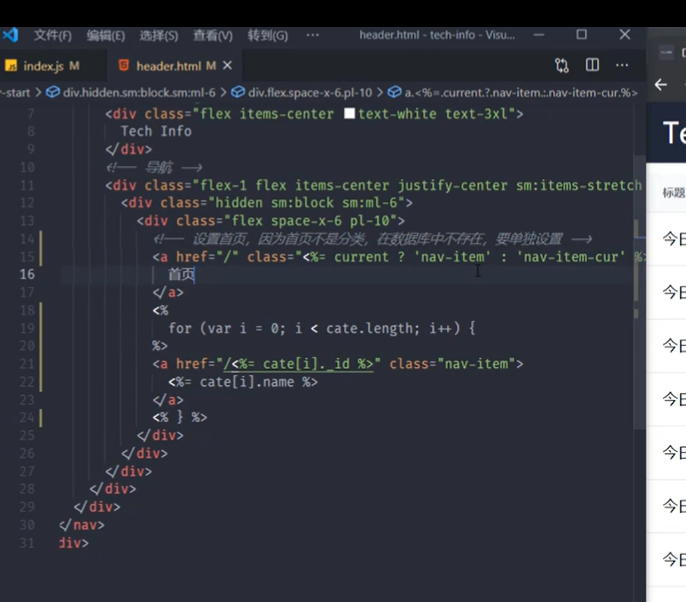
Task: Open the 文件(F) menu
Action: [x=52, y=35]
